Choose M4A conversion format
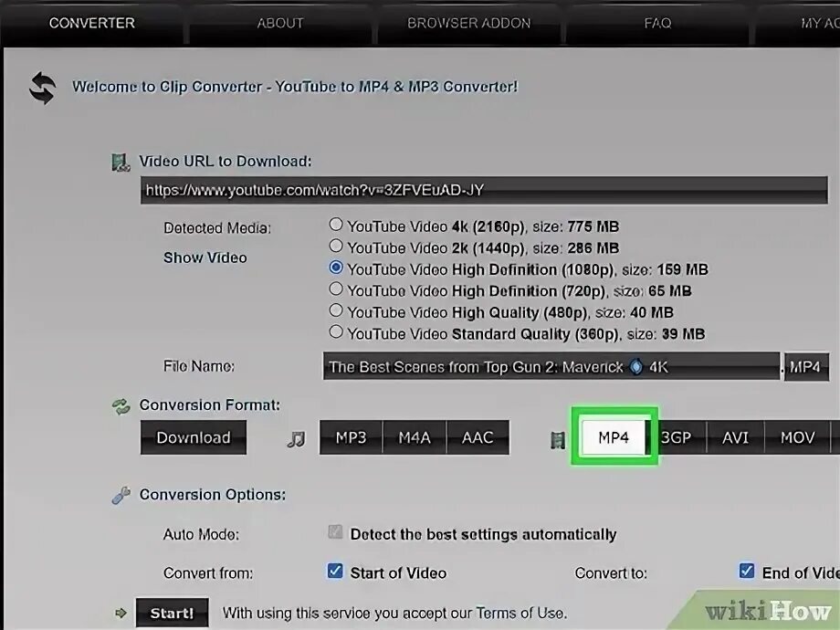The height and width of the screenshot is (630, 840). point(415,437)
